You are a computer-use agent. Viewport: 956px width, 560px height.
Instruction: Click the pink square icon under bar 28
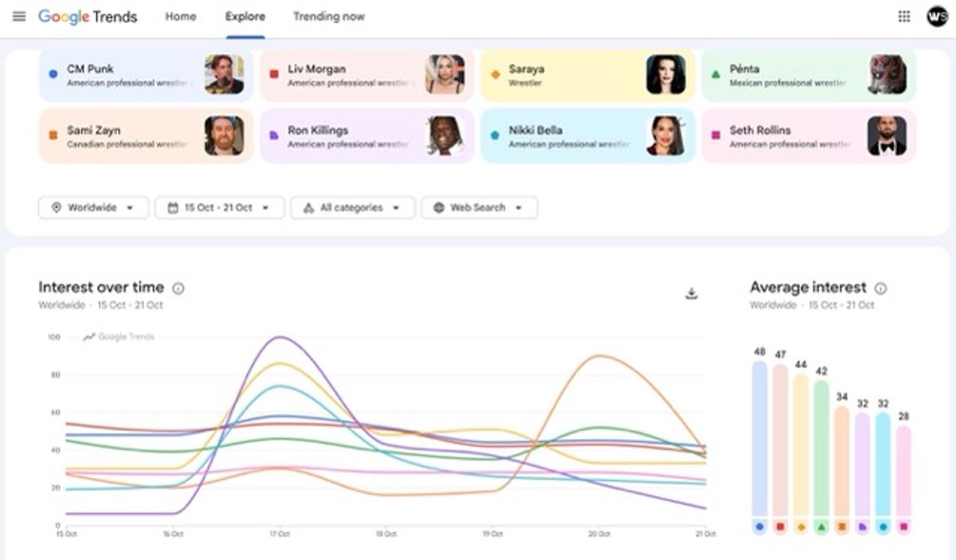[x=903, y=527]
